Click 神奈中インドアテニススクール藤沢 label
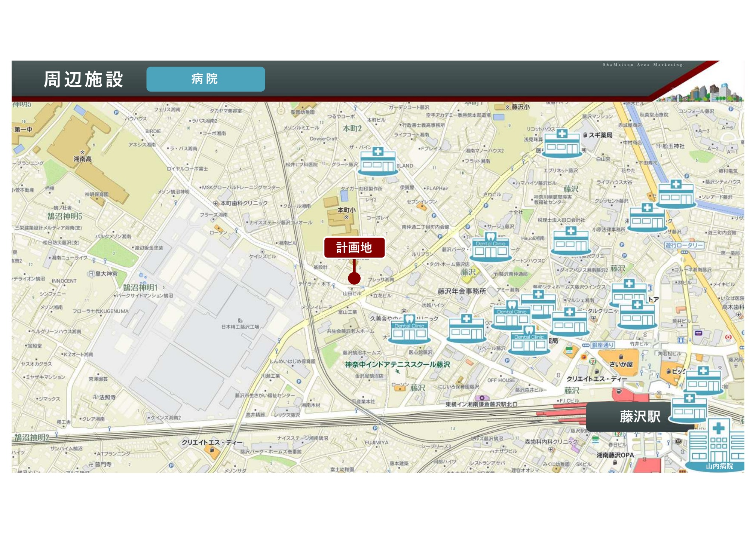 [x=397, y=364]
